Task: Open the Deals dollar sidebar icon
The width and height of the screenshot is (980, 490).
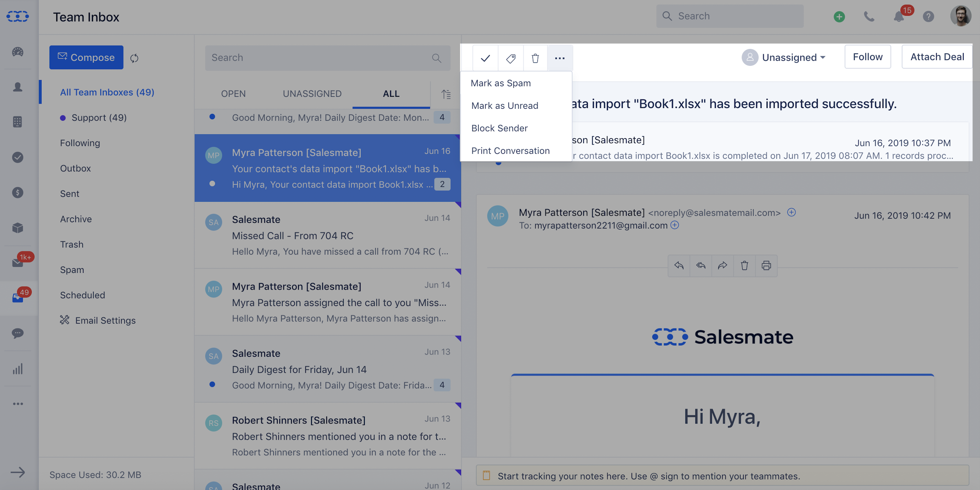Action: 17,193
